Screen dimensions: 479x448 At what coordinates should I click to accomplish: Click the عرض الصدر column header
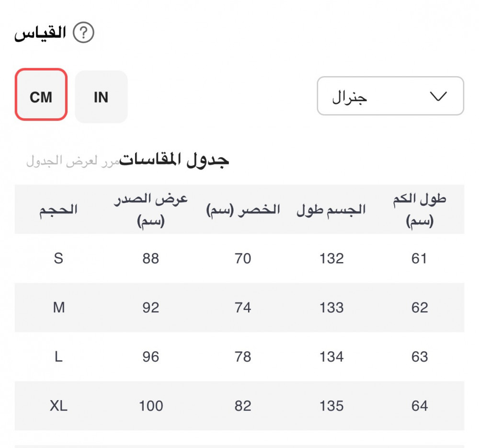150,210
